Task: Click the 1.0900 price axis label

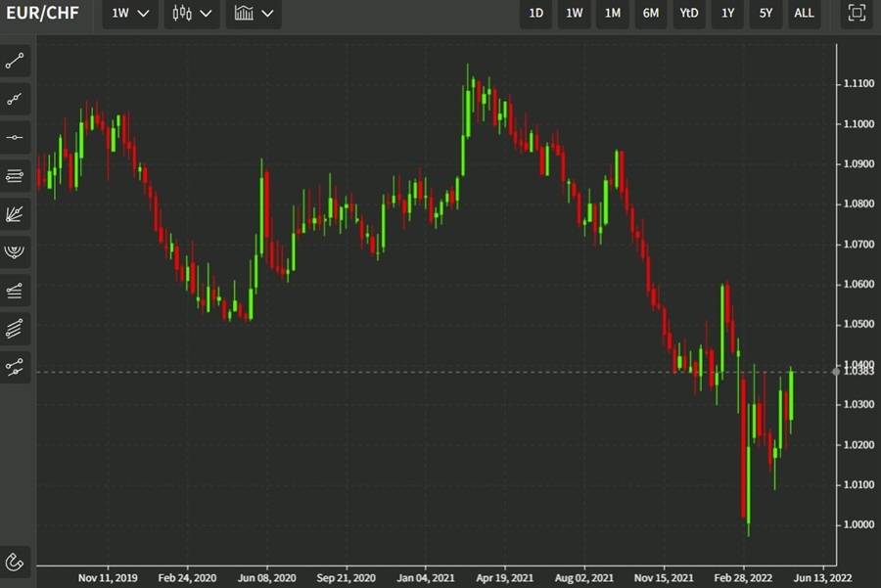Action: [858, 164]
